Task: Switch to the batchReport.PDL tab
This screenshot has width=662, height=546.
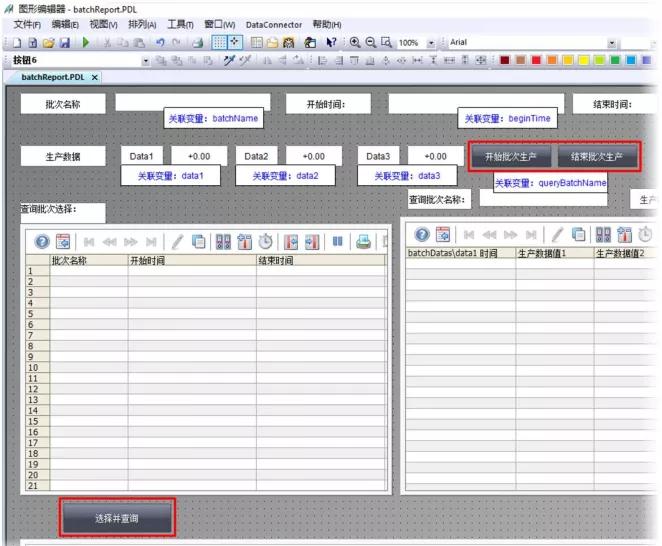Action: 53,77
